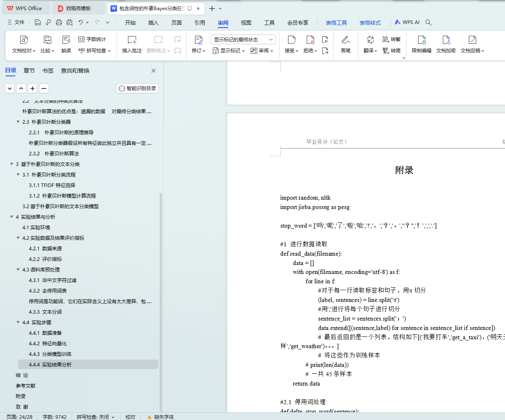Viewport: 505px width, 420px height.
Task: Collapse the 4.4 实验步骤 node
Action: [18, 322]
